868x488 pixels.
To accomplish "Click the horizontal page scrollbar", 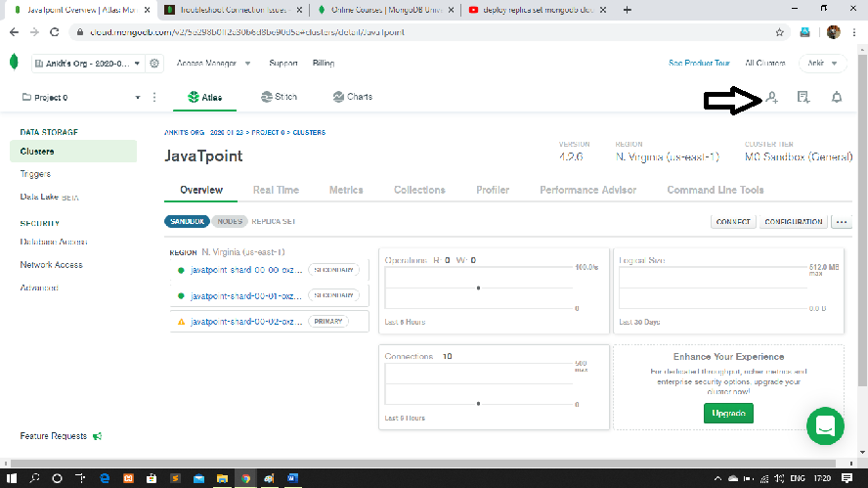I will click(x=423, y=464).
